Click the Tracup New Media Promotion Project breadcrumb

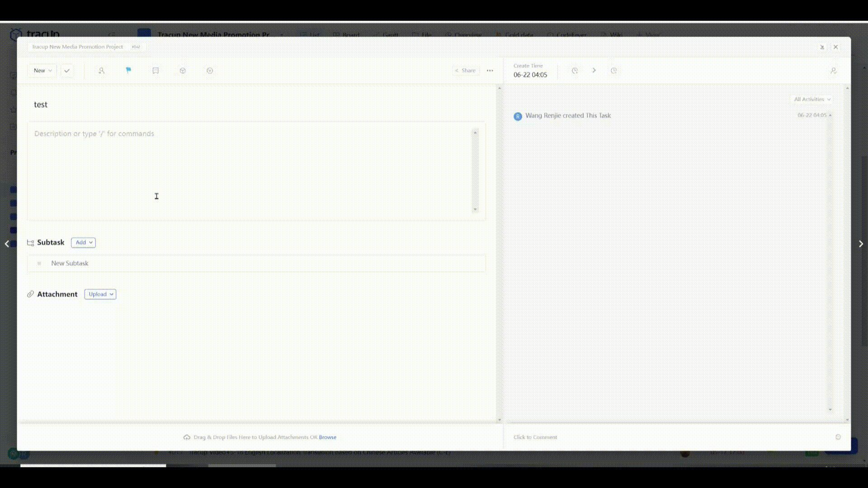77,47
